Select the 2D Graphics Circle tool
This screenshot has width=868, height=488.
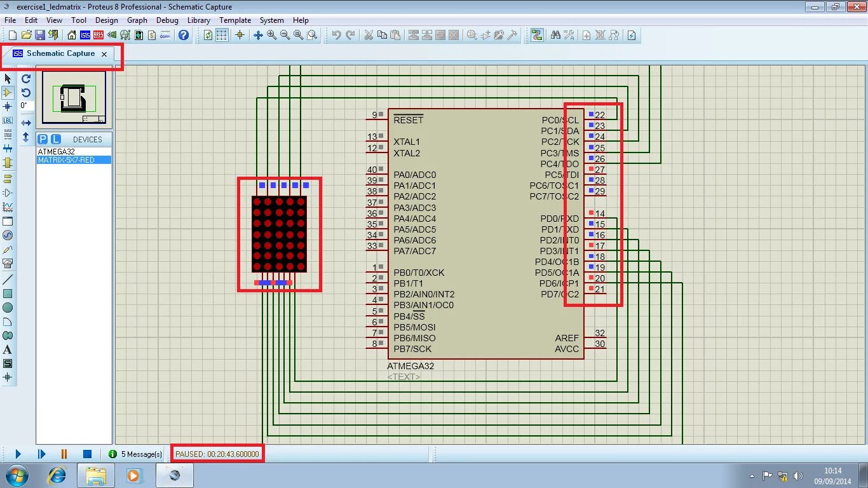8,308
